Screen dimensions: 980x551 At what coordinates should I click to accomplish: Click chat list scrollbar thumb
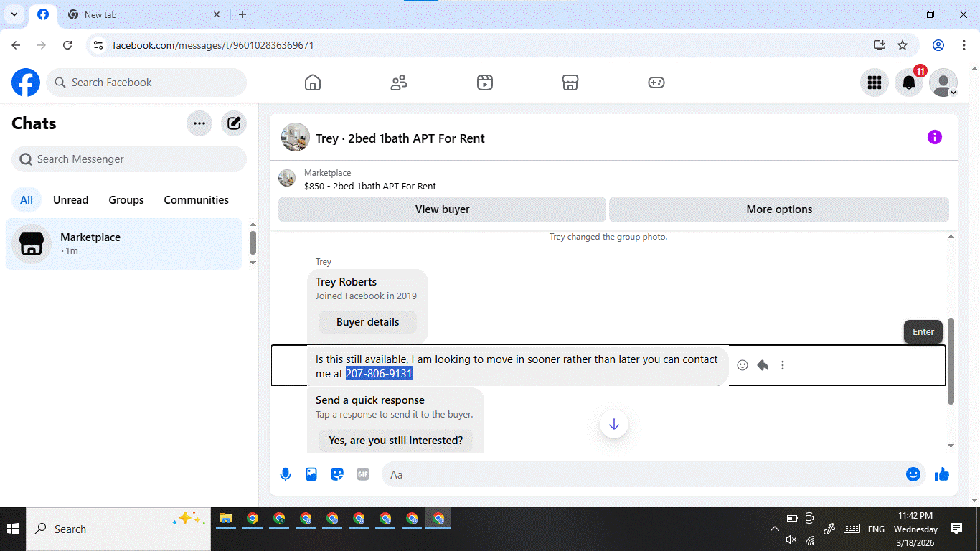[253, 242]
